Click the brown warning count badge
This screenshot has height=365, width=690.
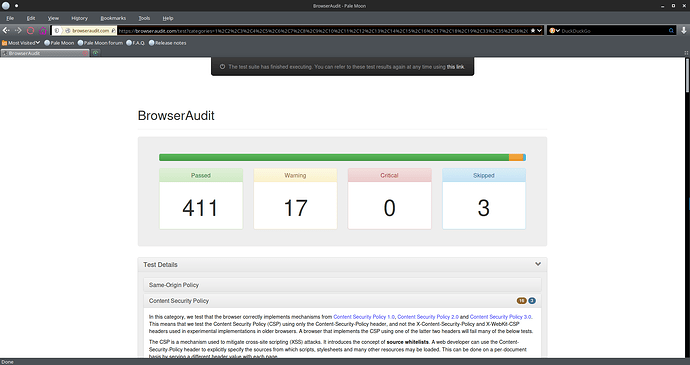coord(521,301)
